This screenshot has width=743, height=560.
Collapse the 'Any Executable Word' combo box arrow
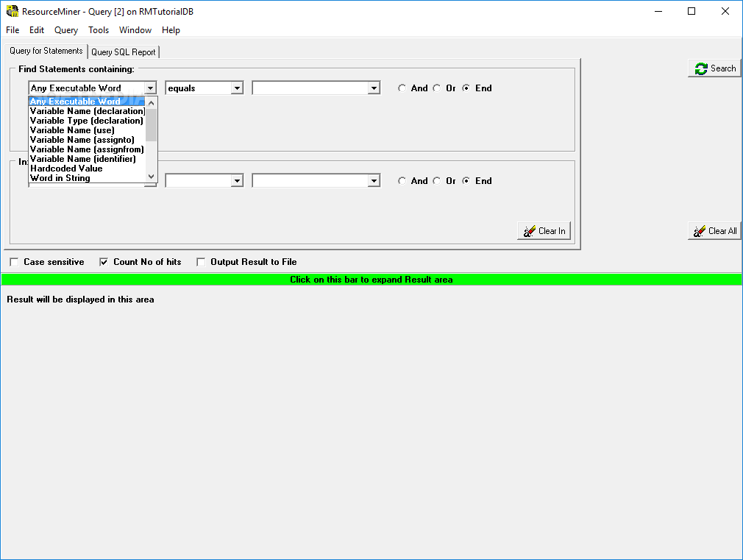click(150, 88)
